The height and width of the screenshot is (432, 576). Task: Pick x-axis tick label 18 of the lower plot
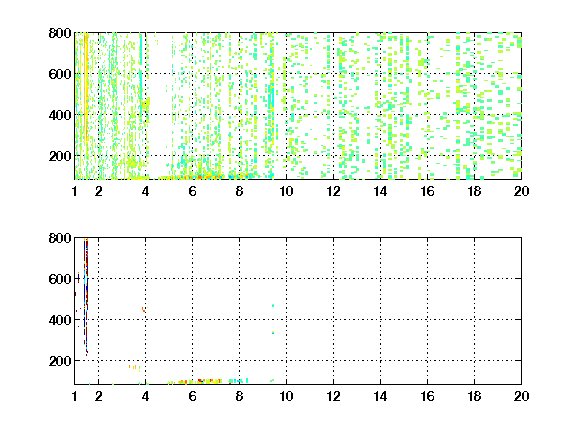click(x=474, y=396)
